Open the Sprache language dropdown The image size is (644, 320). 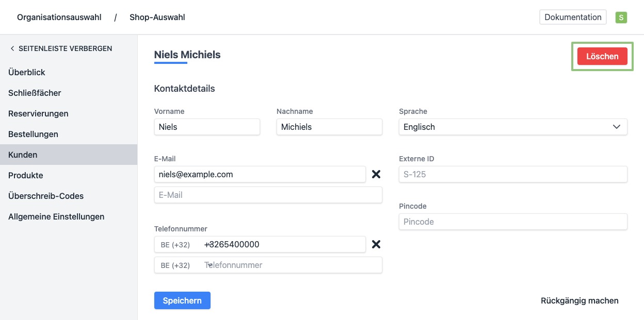512,127
